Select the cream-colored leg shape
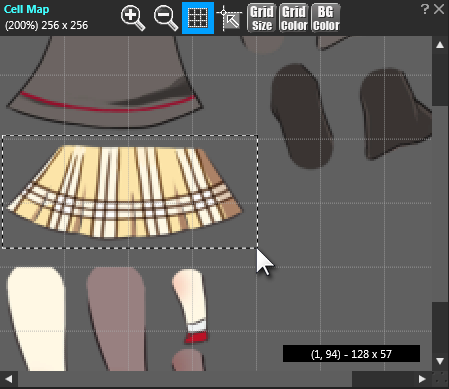This screenshot has height=389, width=449. pyautogui.click(x=37, y=318)
